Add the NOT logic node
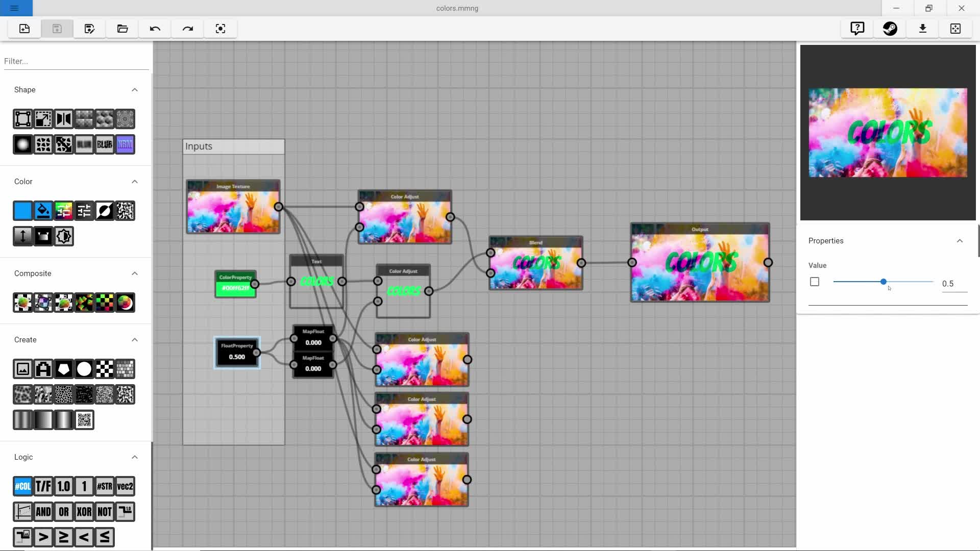 click(x=105, y=512)
